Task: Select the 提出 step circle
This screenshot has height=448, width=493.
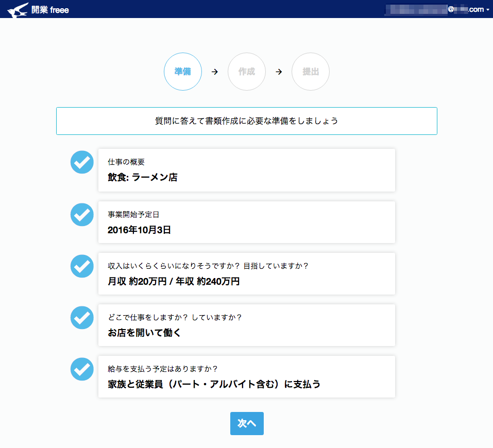Action: tap(311, 72)
